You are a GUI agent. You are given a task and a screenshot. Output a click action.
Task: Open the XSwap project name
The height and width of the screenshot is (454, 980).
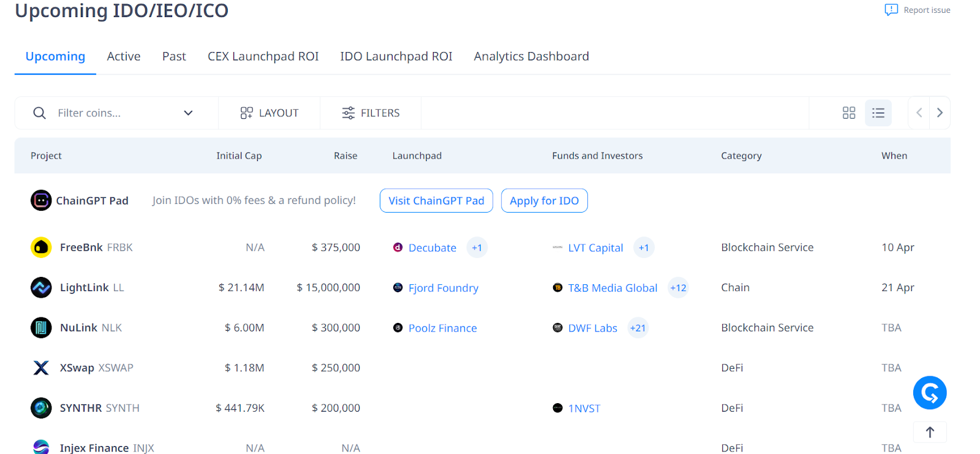77,368
